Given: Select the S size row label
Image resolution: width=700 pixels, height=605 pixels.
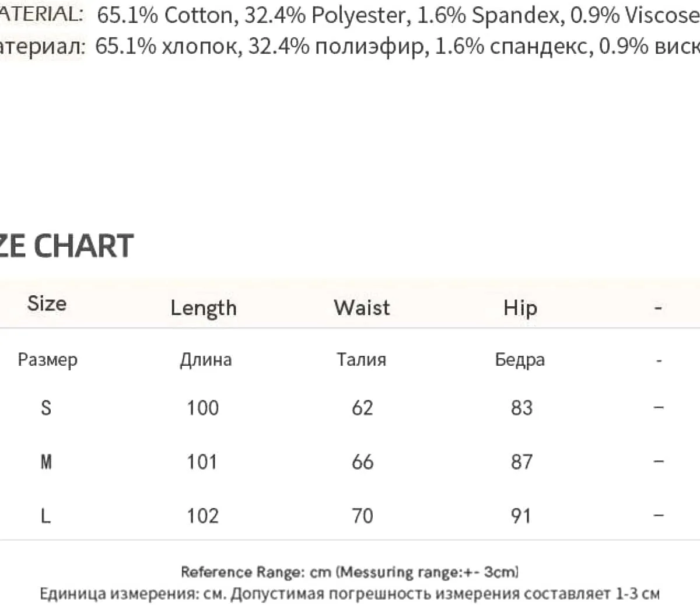Looking at the screenshot, I should (46, 407).
